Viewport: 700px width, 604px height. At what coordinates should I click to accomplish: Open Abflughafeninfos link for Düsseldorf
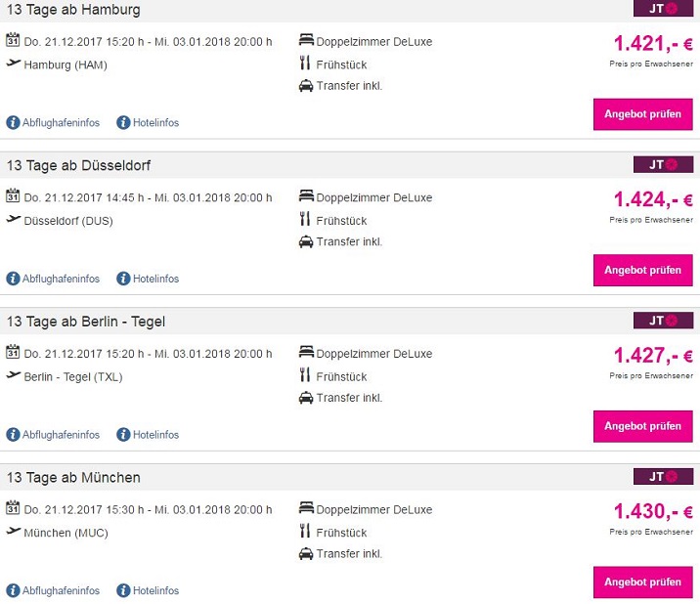(61, 279)
